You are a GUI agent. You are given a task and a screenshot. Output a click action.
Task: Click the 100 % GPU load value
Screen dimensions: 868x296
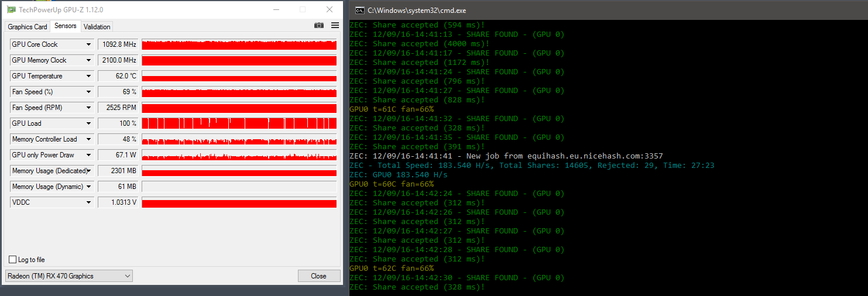(118, 123)
